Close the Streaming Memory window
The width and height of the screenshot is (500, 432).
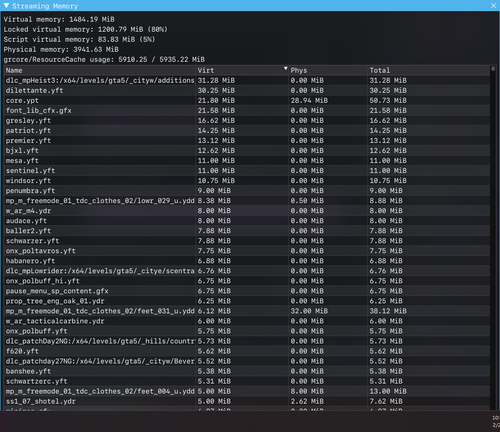(493, 6)
